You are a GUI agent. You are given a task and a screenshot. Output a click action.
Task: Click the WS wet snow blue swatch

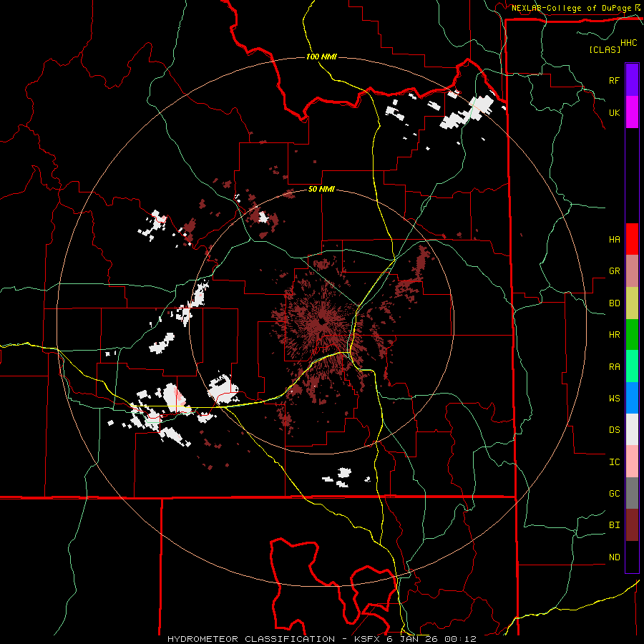pyautogui.click(x=632, y=398)
